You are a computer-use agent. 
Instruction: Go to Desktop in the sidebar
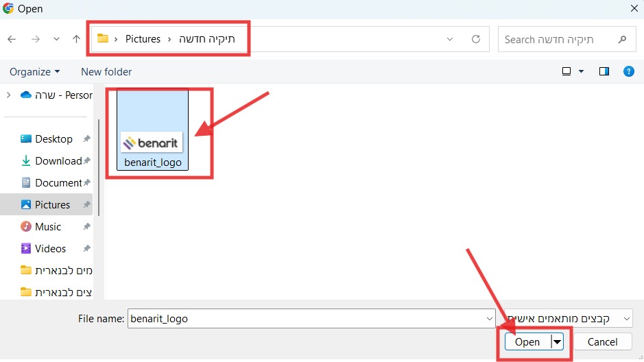(53, 139)
